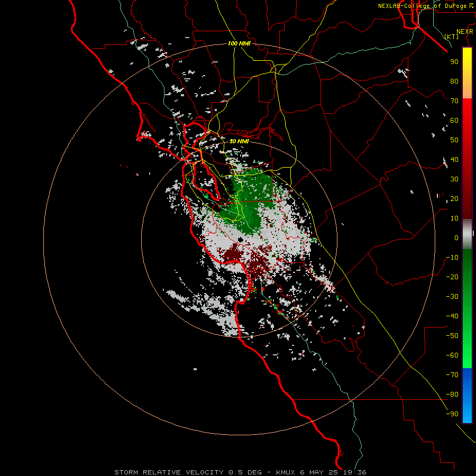The height and width of the screenshot is (476, 476).
Task: Select the -80 value on the velocity scale
Action: (452, 395)
